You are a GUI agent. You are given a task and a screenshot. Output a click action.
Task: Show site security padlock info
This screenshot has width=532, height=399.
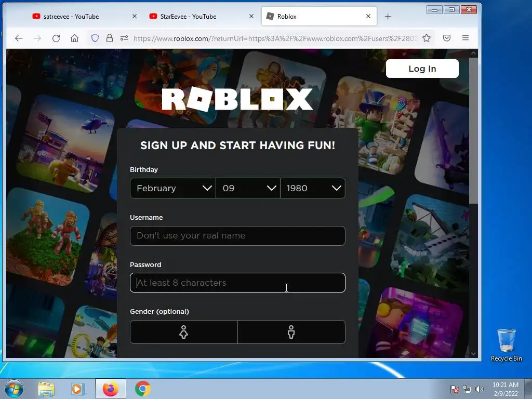[109, 38]
